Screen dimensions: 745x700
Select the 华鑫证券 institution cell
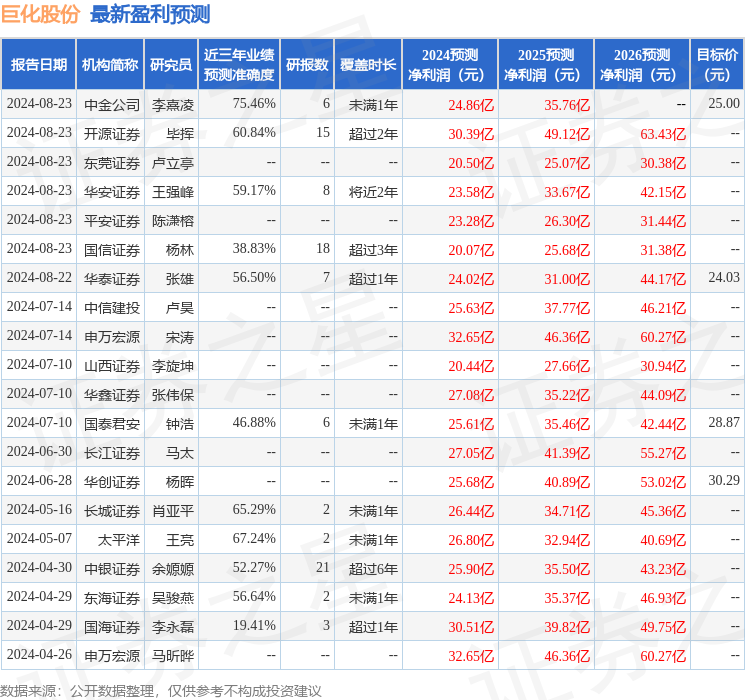tap(112, 395)
